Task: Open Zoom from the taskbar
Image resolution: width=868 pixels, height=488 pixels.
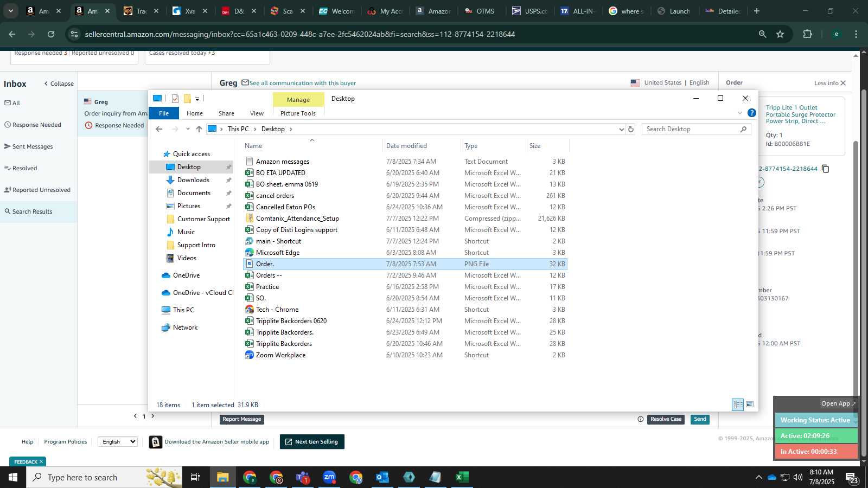Action: [x=329, y=477]
